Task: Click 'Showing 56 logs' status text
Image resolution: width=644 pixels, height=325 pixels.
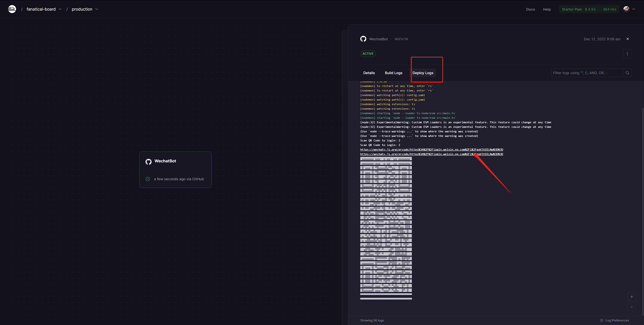Action: pos(372,320)
